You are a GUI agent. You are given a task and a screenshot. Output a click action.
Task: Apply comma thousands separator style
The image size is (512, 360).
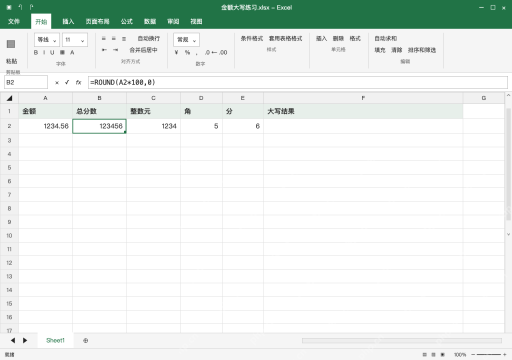tap(197, 53)
